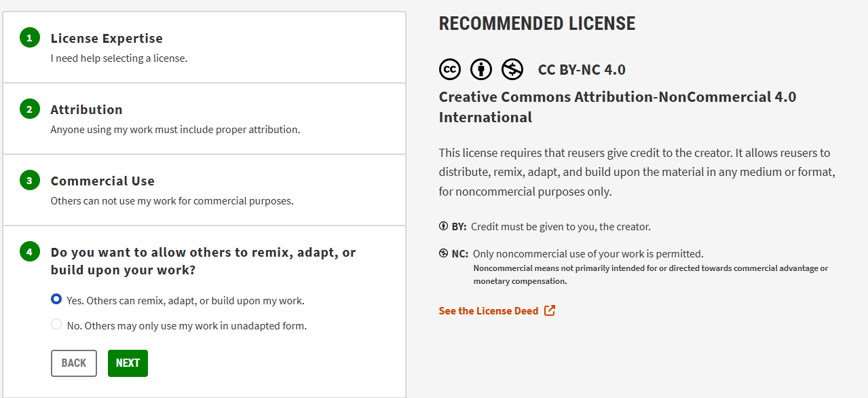The image size is (868, 398).
Task: Click the external link icon beside License Deed
Action: tap(550, 310)
